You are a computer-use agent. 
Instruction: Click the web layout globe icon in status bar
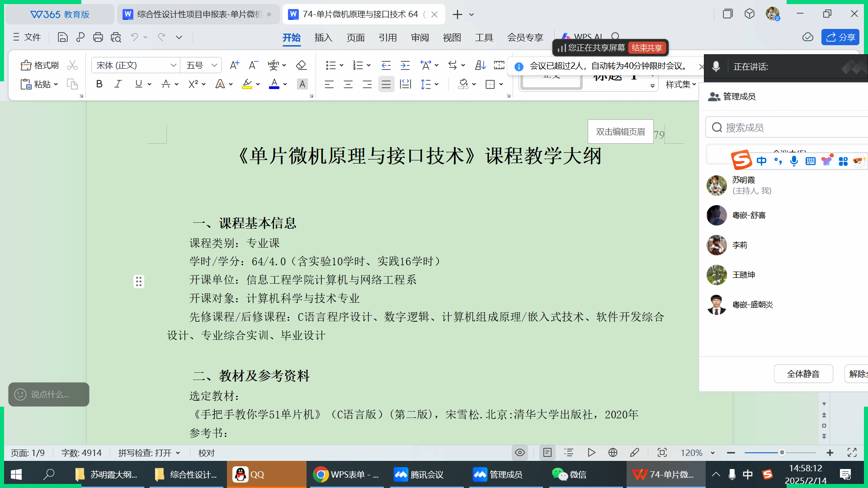[x=613, y=452]
